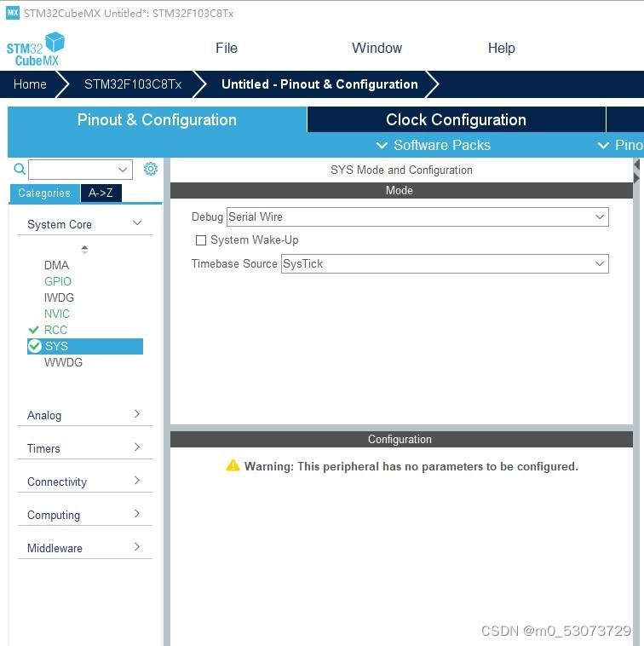
Task: Go to Home breadcrumb
Action: click(x=30, y=84)
